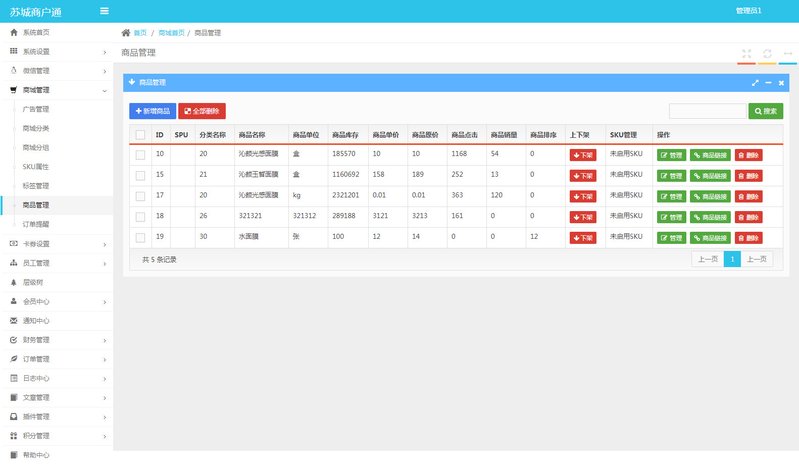Open the 广告管理 submenu item
799x464 pixels.
[36, 109]
